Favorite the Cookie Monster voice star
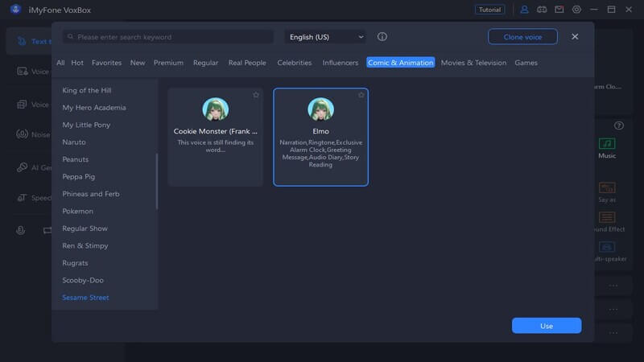Screen dimensions: 644x362 tap(256, 95)
